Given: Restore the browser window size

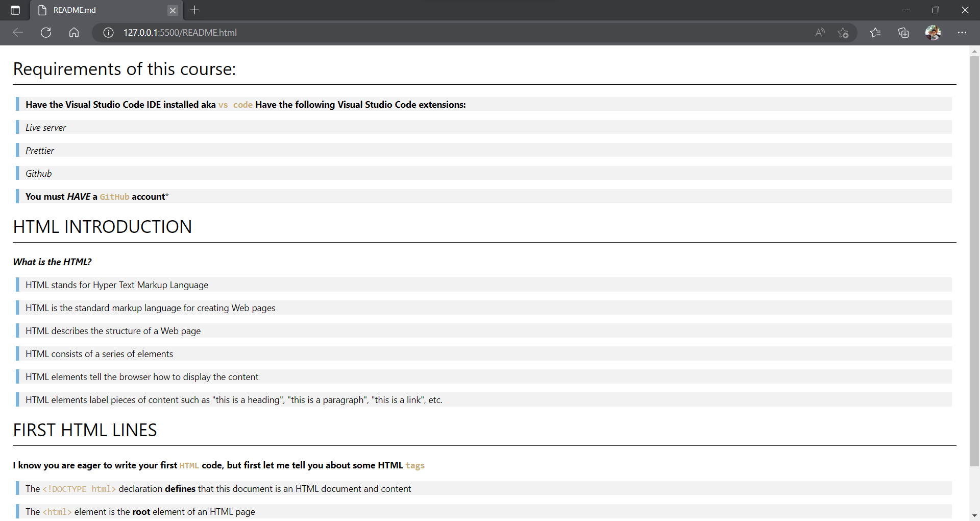Looking at the screenshot, I should (936, 10).
